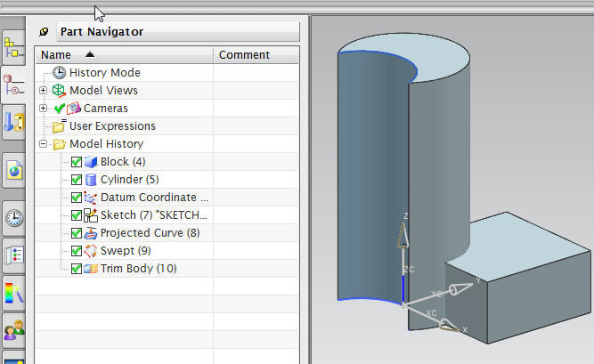Screen dimensions: 594x364
Task: Click the Part Navigator title bar
Action: click(x=178, y=32)
